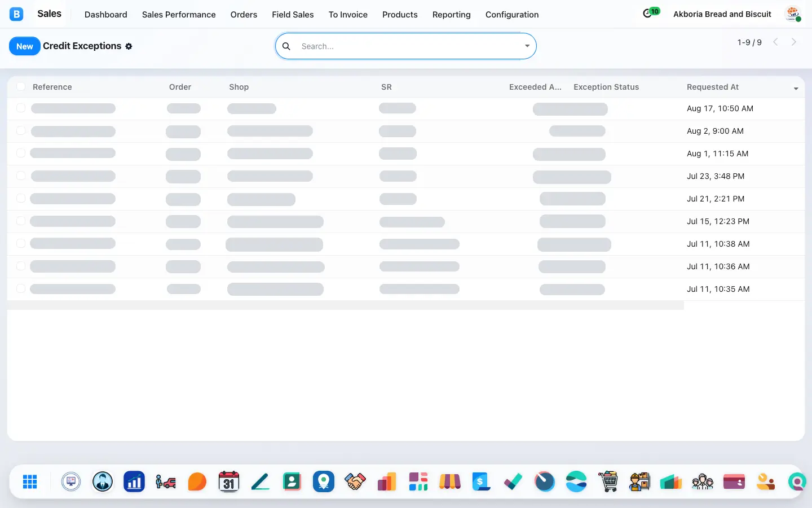Click the blue B Sales app logo
The image size is (812, 508).
[16, 14]
